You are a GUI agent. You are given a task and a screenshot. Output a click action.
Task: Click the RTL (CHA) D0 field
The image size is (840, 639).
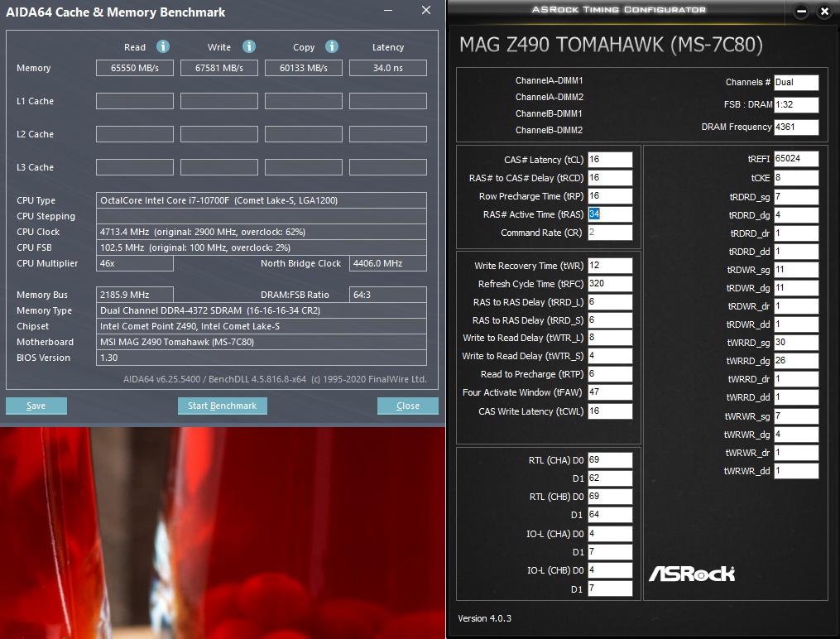pyautogui.click(x=610, y=460)
